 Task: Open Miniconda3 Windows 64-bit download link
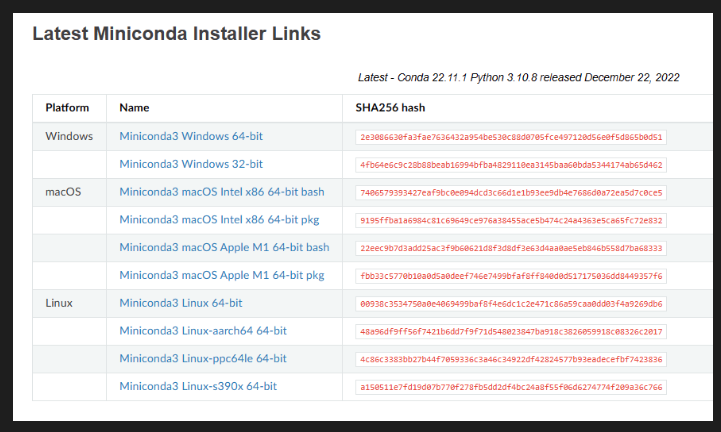(191, 136)
